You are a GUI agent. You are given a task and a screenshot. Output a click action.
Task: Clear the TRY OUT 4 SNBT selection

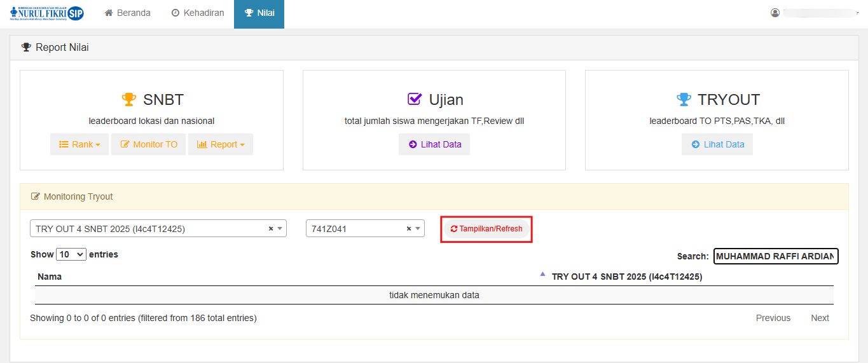(x=271, y=229)
